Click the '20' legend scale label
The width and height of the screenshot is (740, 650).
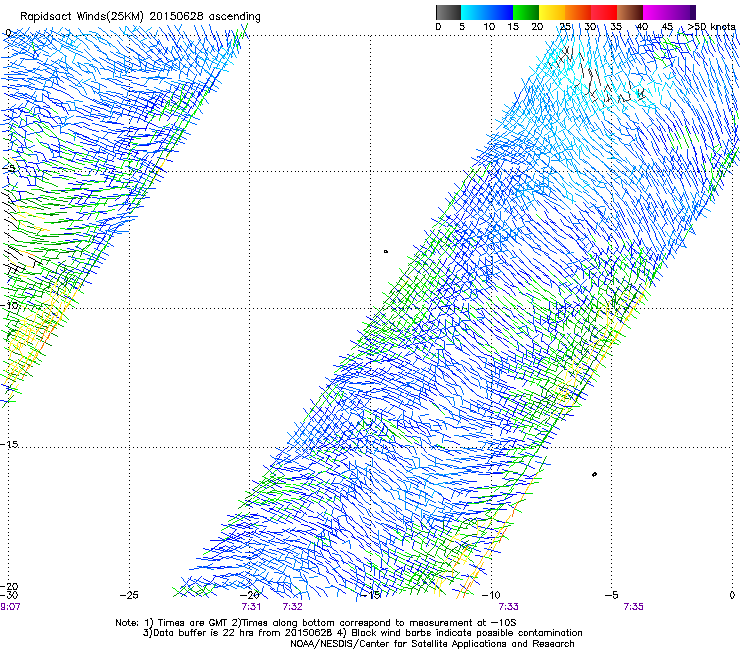coord(537,27)
